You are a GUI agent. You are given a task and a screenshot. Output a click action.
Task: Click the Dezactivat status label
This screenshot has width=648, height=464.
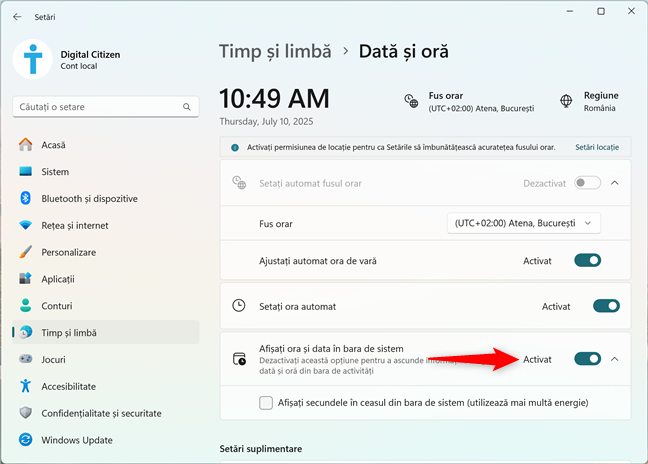544,183
